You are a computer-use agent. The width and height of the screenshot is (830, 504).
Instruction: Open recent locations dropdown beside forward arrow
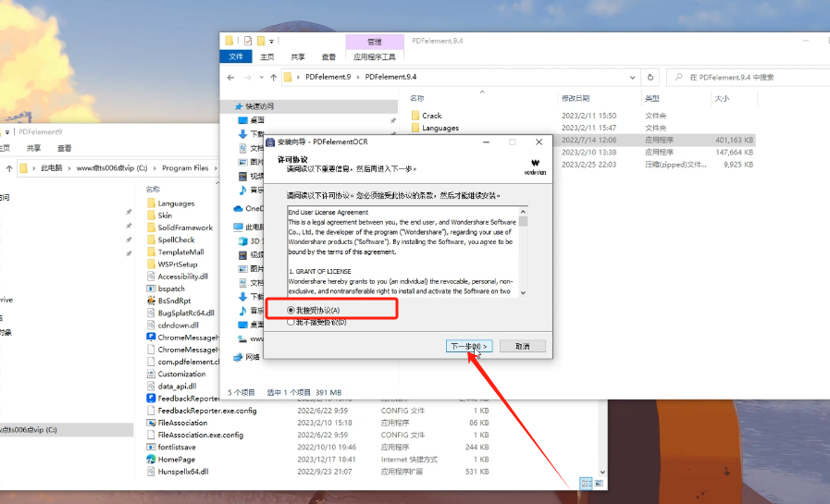point(262,77)
